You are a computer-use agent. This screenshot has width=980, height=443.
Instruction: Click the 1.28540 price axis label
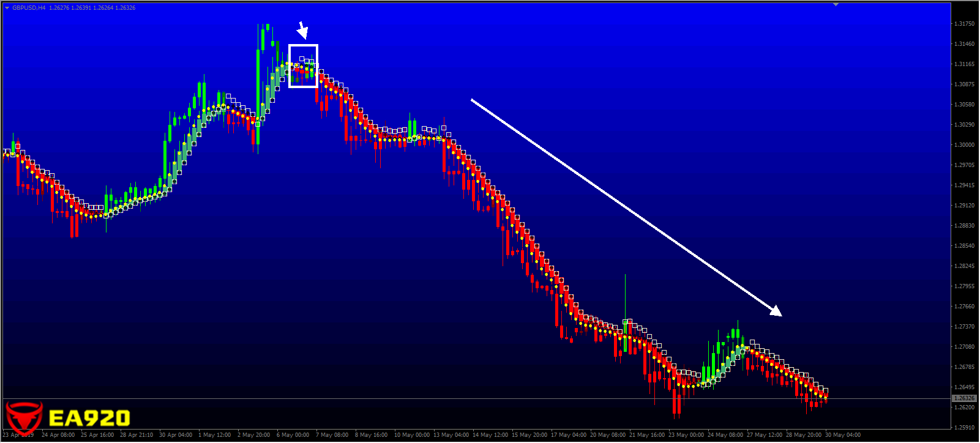(x=964, y=246)
